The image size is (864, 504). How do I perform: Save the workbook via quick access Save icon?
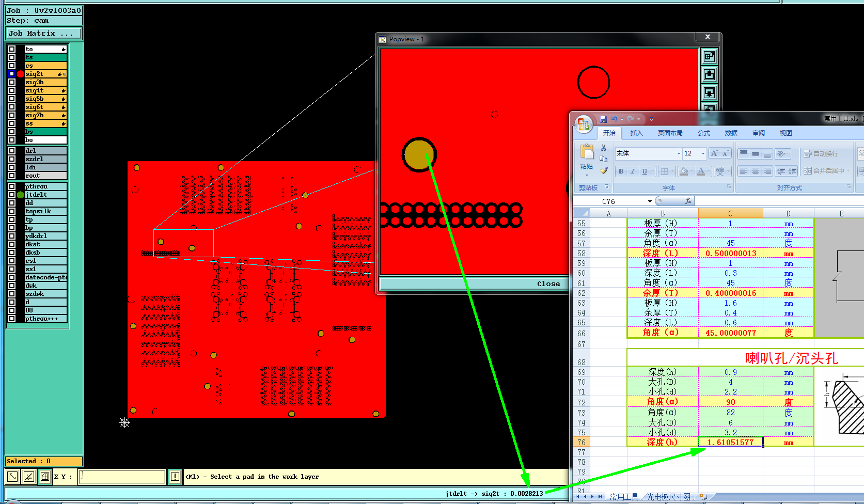(603, 119)
